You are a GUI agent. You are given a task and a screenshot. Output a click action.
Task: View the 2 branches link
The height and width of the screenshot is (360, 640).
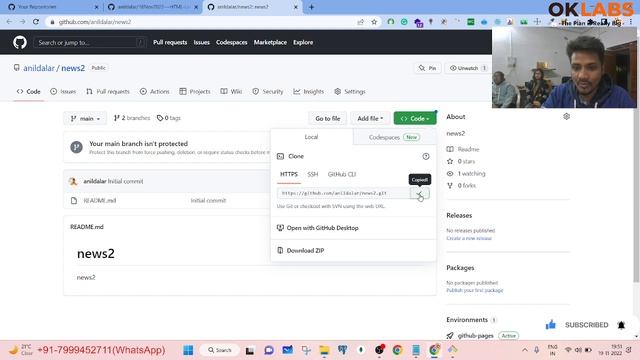(132, 118)
